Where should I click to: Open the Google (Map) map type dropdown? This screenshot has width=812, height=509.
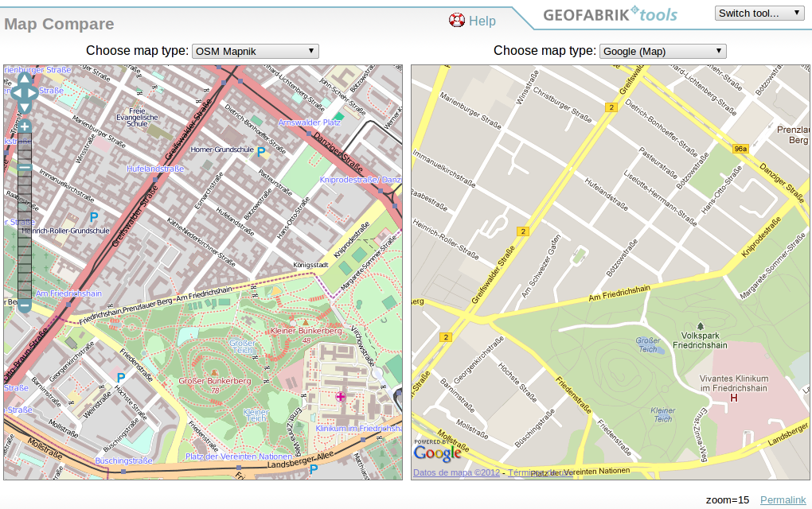(662, 52)
